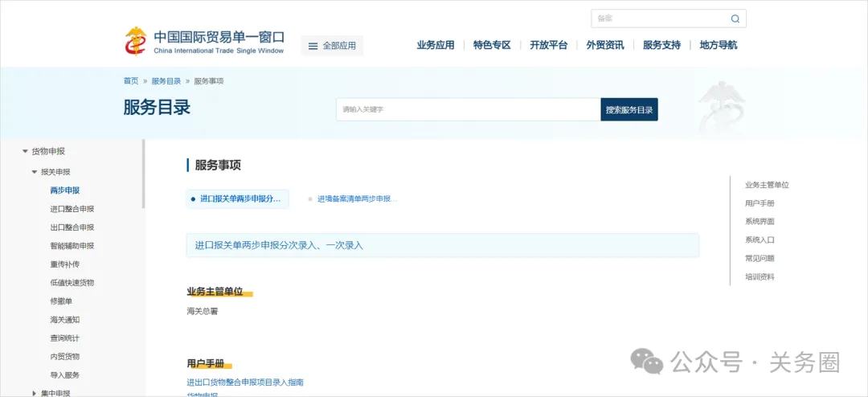868x397 pixels.
Task: Expand the 集中申报 tree node
Action: click(35, 393)
